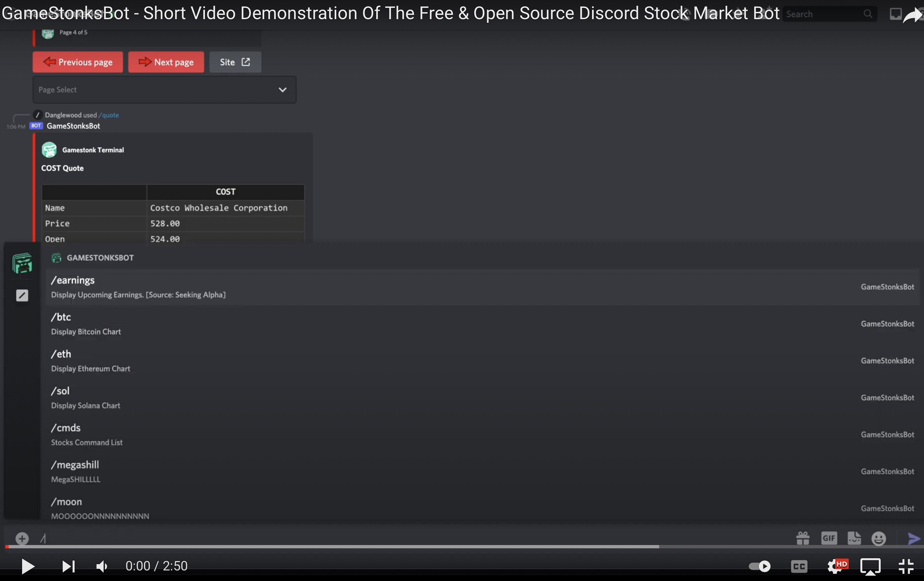924x581 pixels.
Task: Open the Site external link button
Action: pos(235,62)
